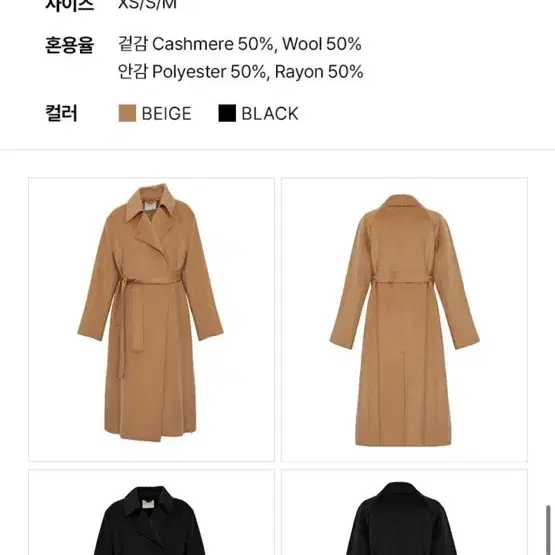Click the BEIGE color label
The width and height of the screenshot is (555, 555).
pyautogui.click(x=166, y=114)
